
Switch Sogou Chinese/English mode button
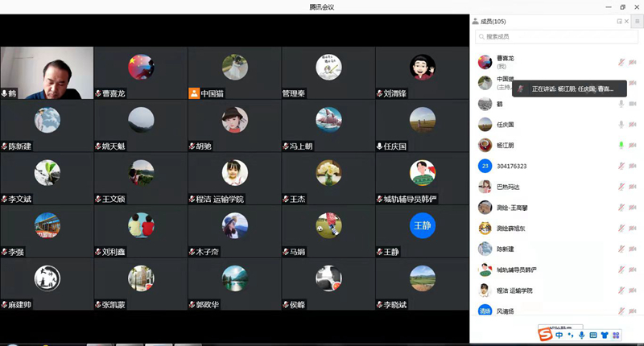pyautogui.click(x=559, y=335)
